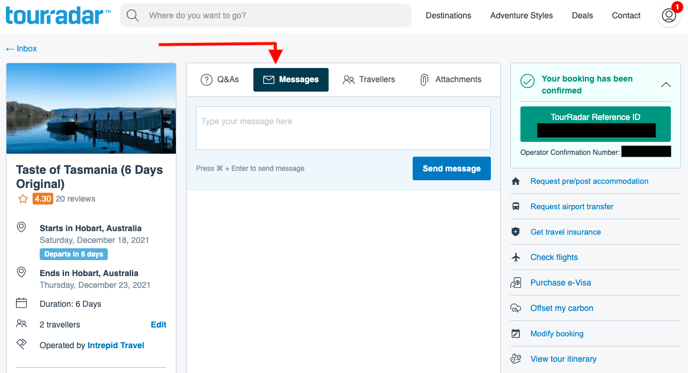Click the TourRadar Reference ID box
688x373 pixels.
(x=595, y=124)
